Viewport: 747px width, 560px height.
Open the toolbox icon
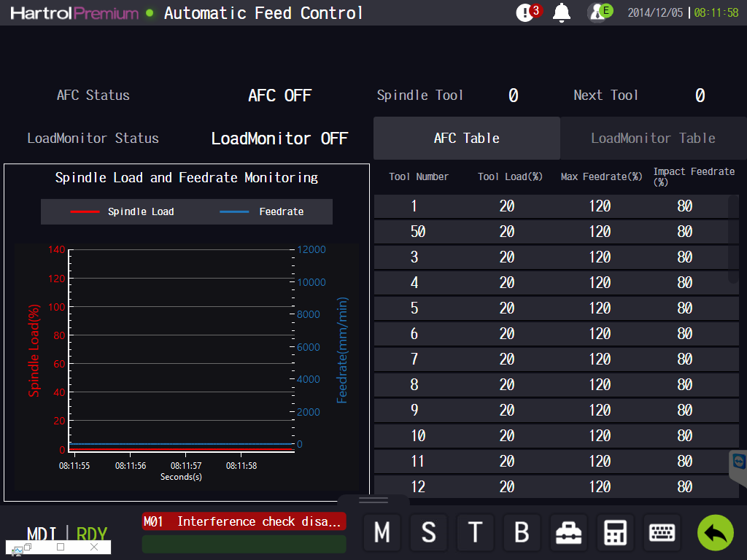[568, 532]
